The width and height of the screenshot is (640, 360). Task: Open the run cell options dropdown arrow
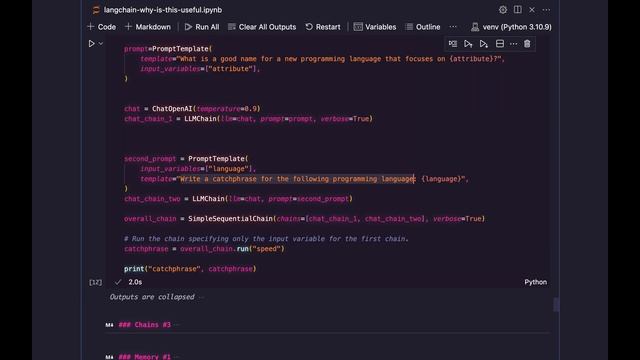(x=101, y=44)
